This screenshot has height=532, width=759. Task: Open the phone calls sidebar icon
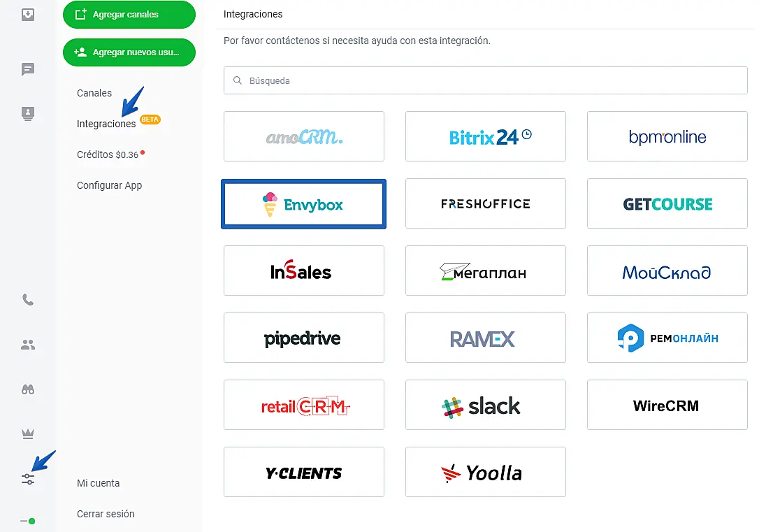point(28,300)
